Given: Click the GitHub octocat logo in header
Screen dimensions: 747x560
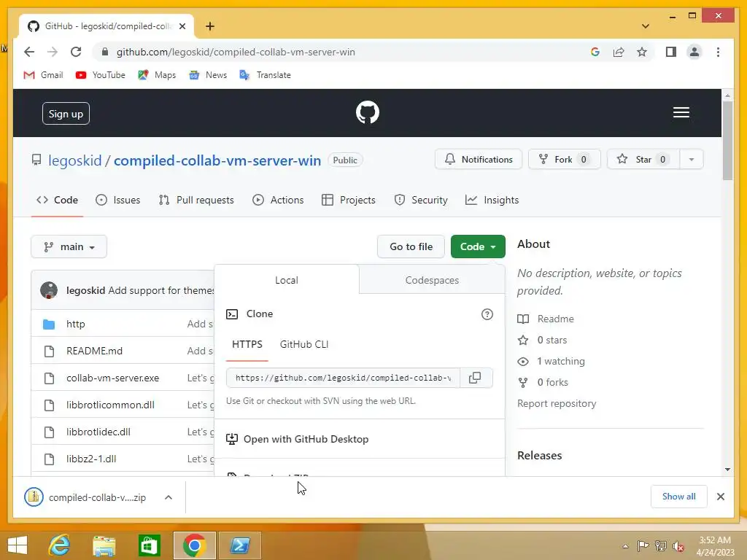Looking at the screenshot, I should (x=368, y=112).
